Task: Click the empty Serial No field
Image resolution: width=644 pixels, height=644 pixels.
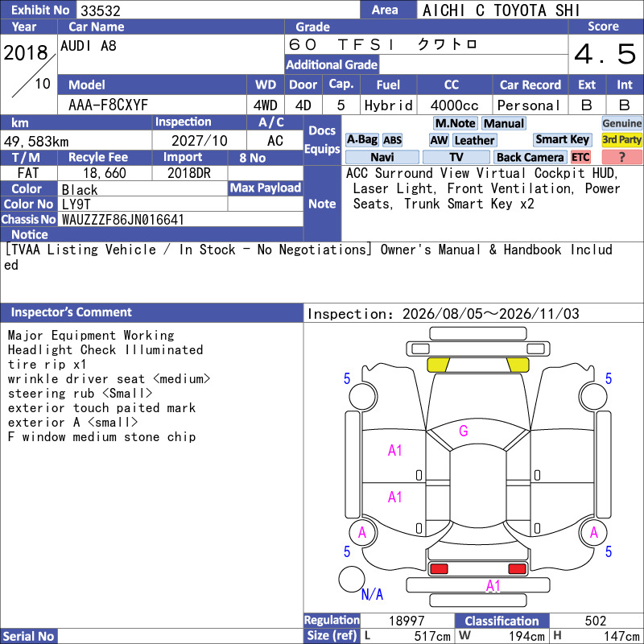Action: coord(180,636)
